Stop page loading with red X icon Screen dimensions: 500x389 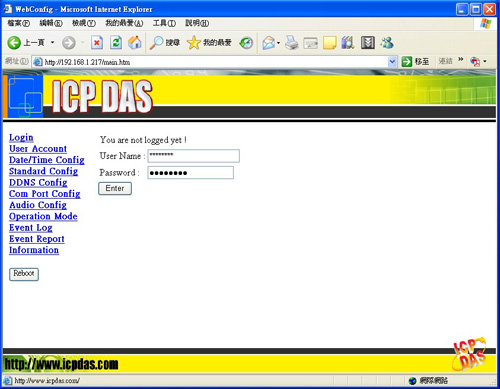(x=97, y=43)
